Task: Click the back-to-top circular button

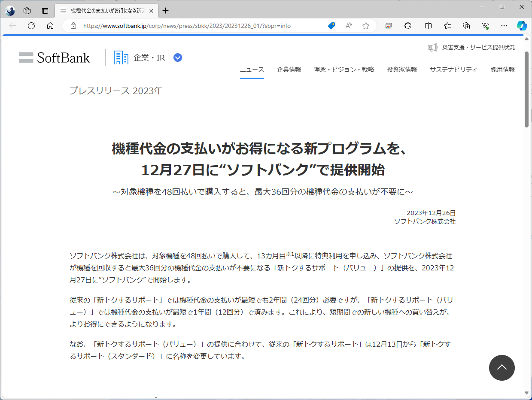Action: coord(502,368)
